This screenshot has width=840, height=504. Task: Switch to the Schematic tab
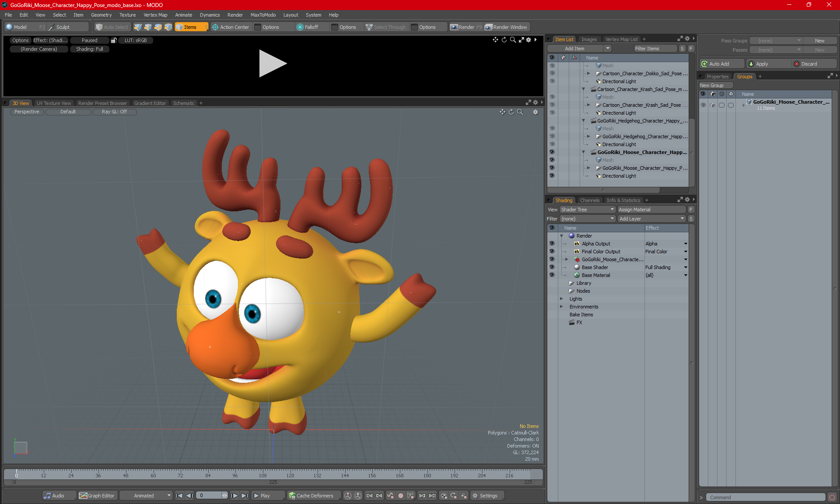pyautogui.click(x=184, y=103)
